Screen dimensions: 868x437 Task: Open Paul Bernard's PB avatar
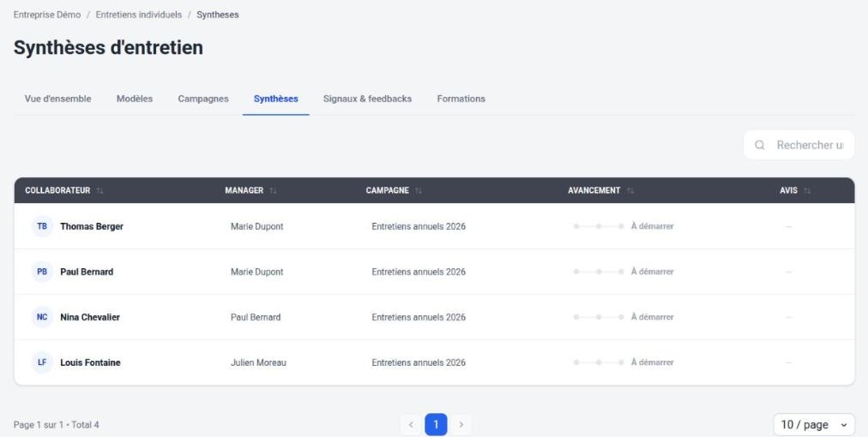point(42,272)
